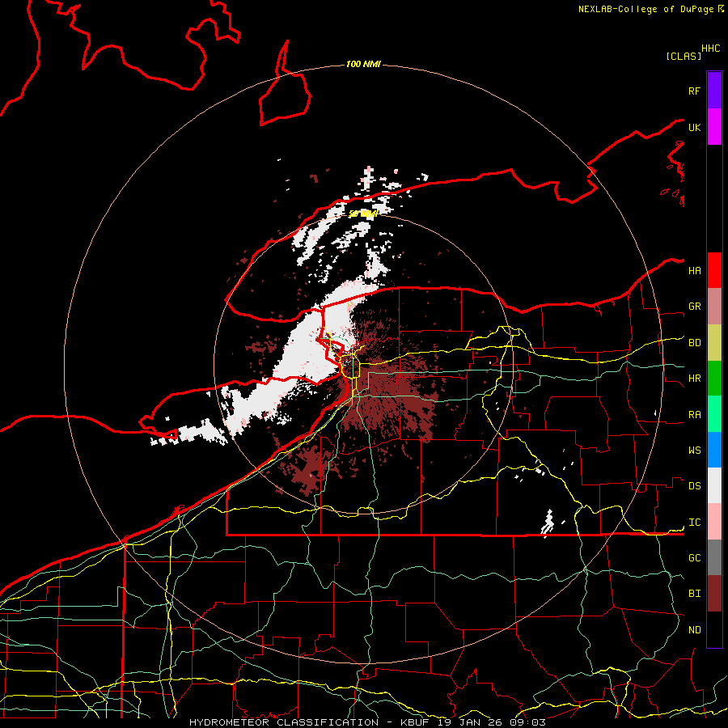Click the 19 JAN 26 date text
This screenshot has width=728, height=728.
click(x=470, y=722)
